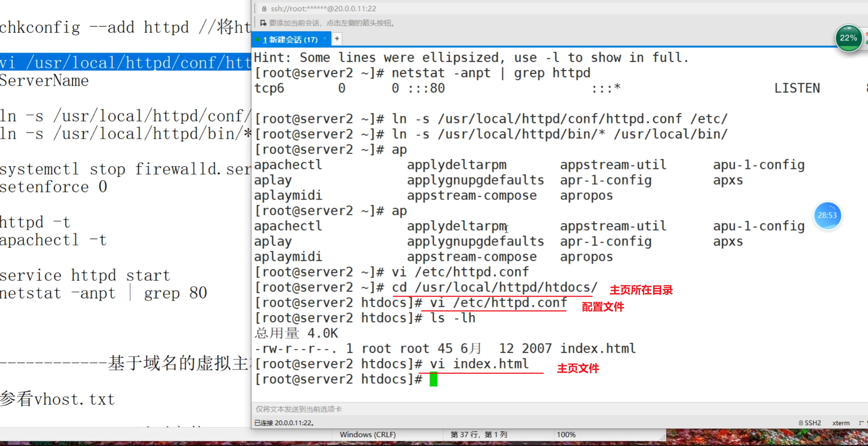This screenshot has width=868, height=446.
Task: Click the 基于域名的虚拟主 heading line in Notepad
Action: (x=126, y=363)
